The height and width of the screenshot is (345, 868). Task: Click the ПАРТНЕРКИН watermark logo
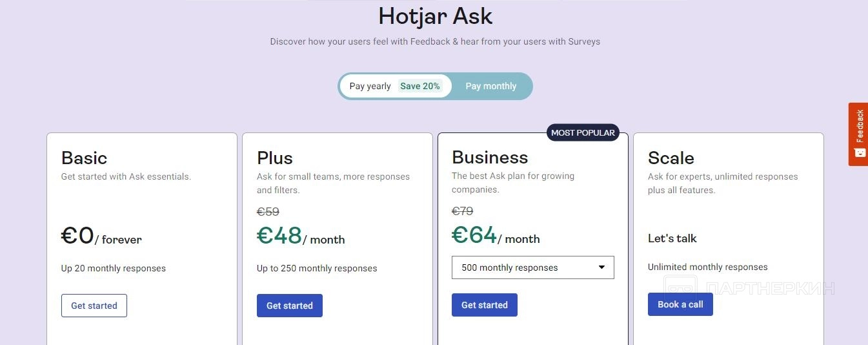pos(750,288)
